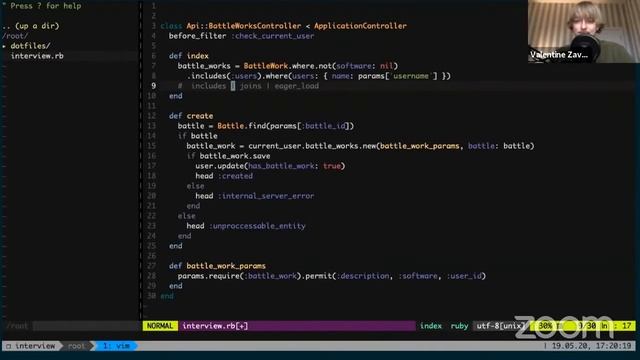The height and width of the screenshot is (360, 640).
Task: Click the interview.rb[+] filename in statusline
Action: [x=215, y=326]
